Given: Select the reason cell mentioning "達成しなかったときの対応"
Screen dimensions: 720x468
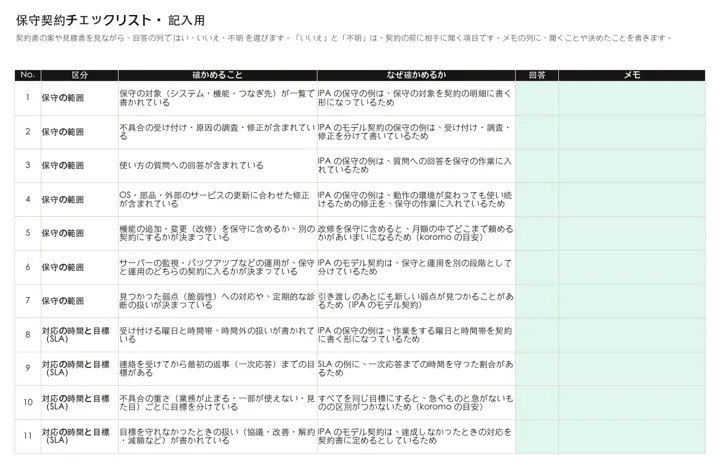Looking at the screenshot, I should click(416, 436).
